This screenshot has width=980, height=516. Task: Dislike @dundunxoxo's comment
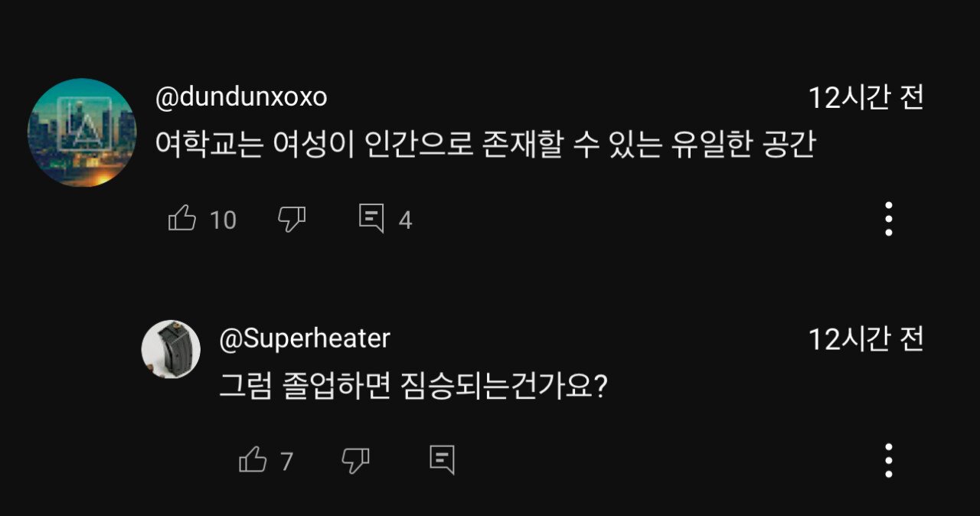(292, 220)
